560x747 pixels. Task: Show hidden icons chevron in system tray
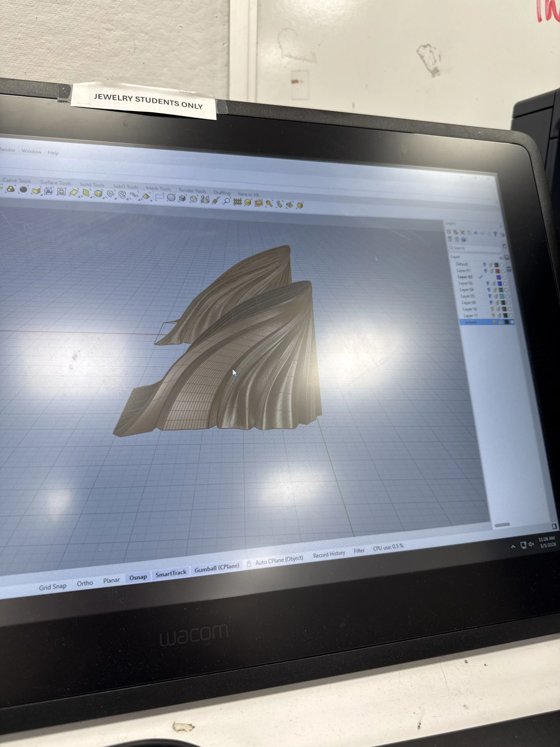[513, 546]
